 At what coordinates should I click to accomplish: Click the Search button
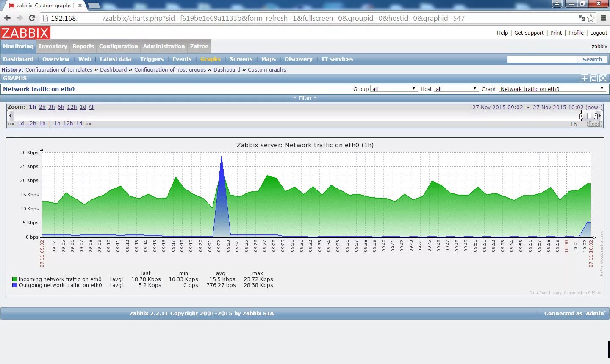point(592,60)
